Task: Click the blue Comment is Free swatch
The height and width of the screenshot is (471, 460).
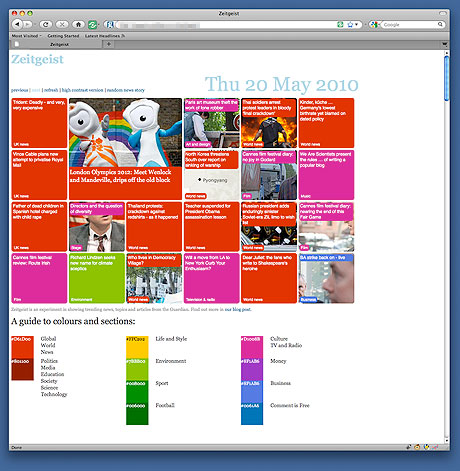Action: 252,414
